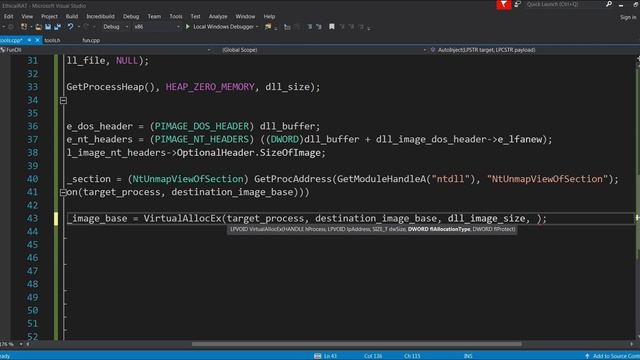The image size is (640, 360).
Task: Click the toggle bookmark icon in toolbar
Action: coord(332,27)
